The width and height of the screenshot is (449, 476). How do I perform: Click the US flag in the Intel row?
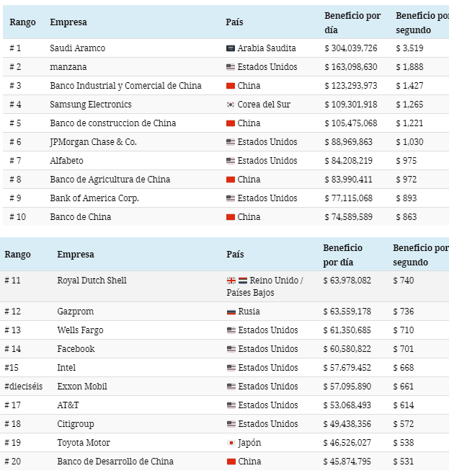point(231,369)
